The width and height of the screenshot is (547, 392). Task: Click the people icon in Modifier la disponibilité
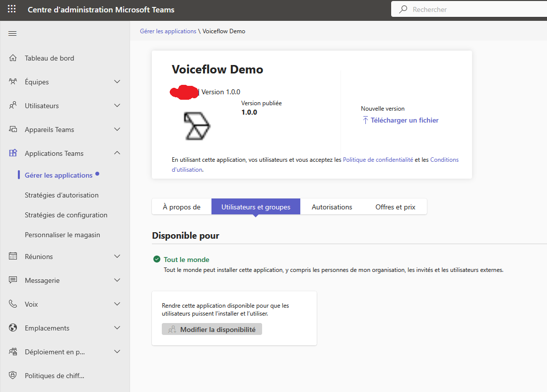[172, 329]
